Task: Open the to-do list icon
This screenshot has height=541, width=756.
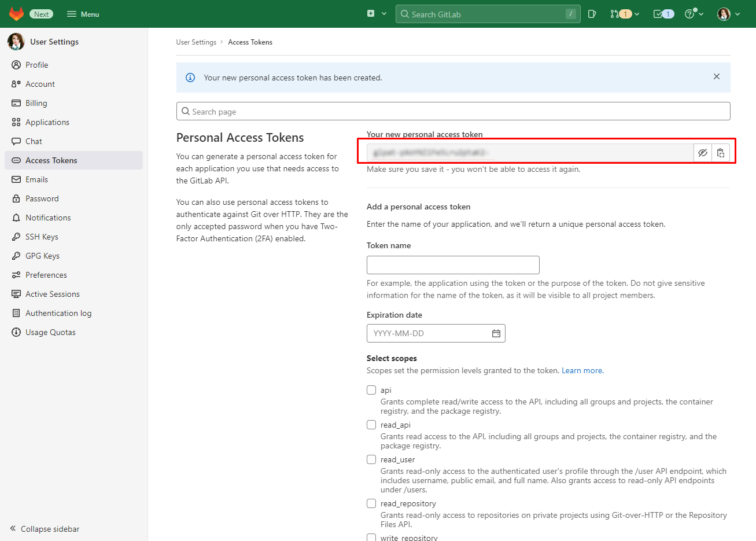Action: pos(658,14)
